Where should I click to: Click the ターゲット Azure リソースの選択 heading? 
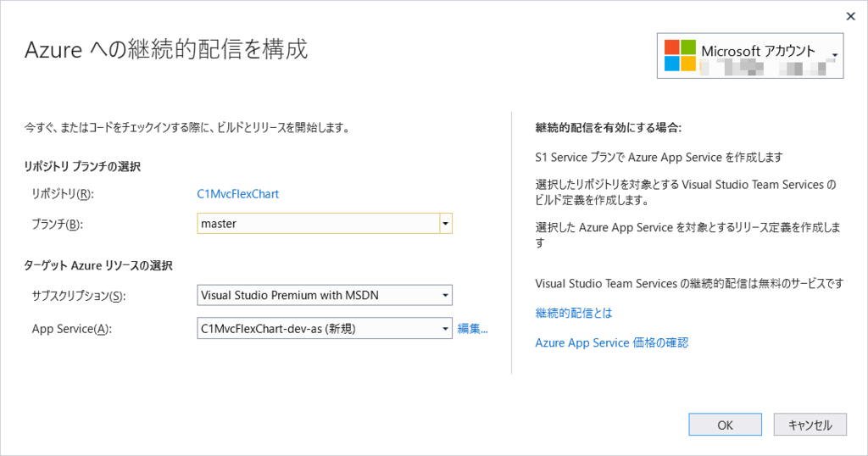tap(98, 265)
